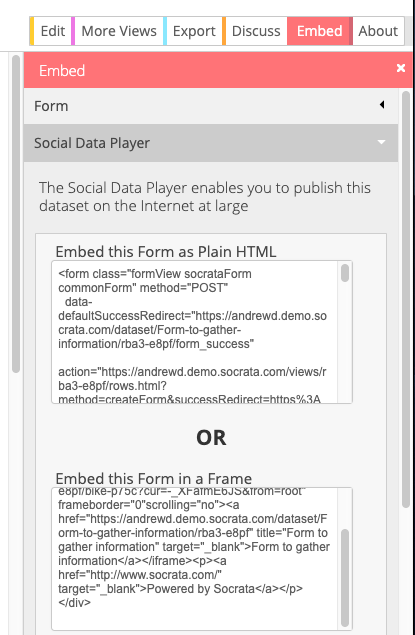Image resolution: width=415 pixels, height=635 pixels.
Task: Open the Export tab
Action: (x=194, y=31)
